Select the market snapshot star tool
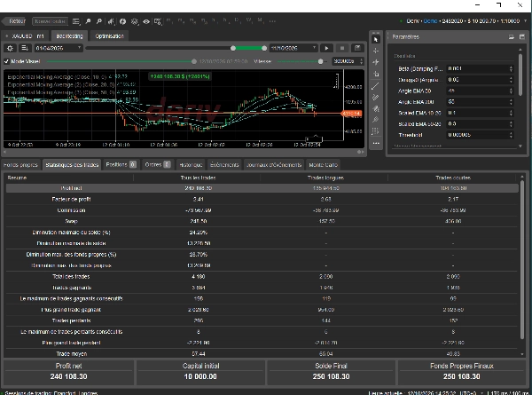The width and height of the screenshot is (532, 395). click(376, 62)
